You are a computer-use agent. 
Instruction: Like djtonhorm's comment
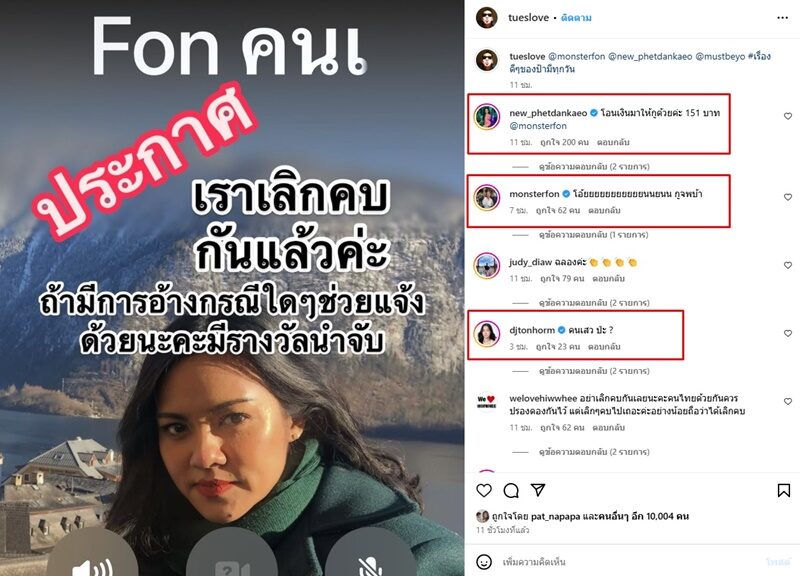[788, 333]
